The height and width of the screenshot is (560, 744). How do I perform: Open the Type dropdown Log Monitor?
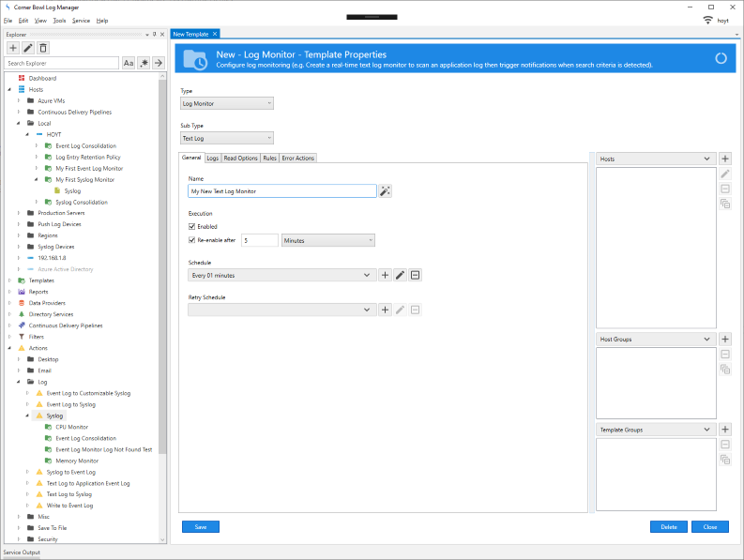pyautogui.click(x=227, y=103)
